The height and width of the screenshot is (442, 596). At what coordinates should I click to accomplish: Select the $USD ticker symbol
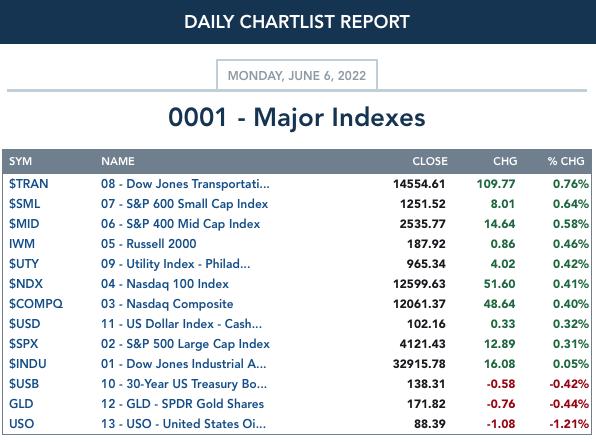pos(24,324)
